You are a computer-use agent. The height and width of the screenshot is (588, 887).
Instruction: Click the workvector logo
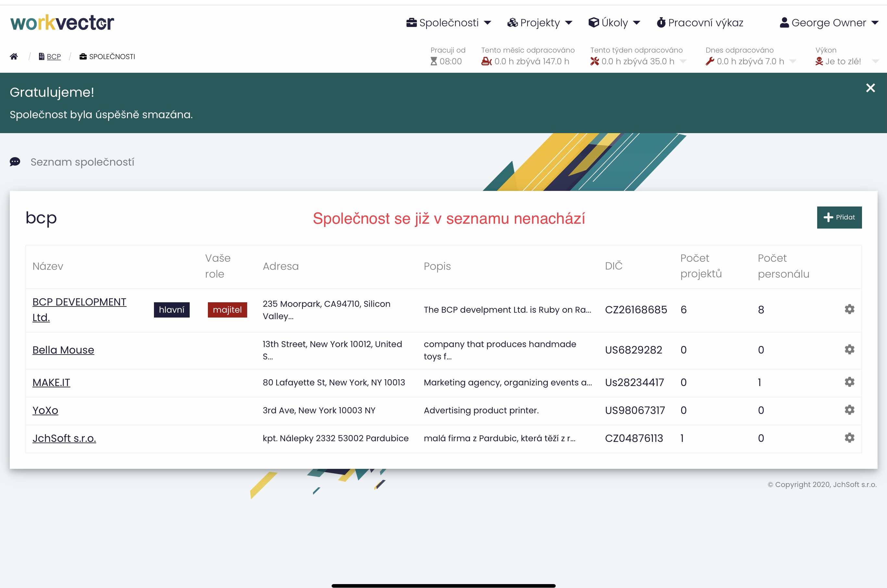point(62,22)
